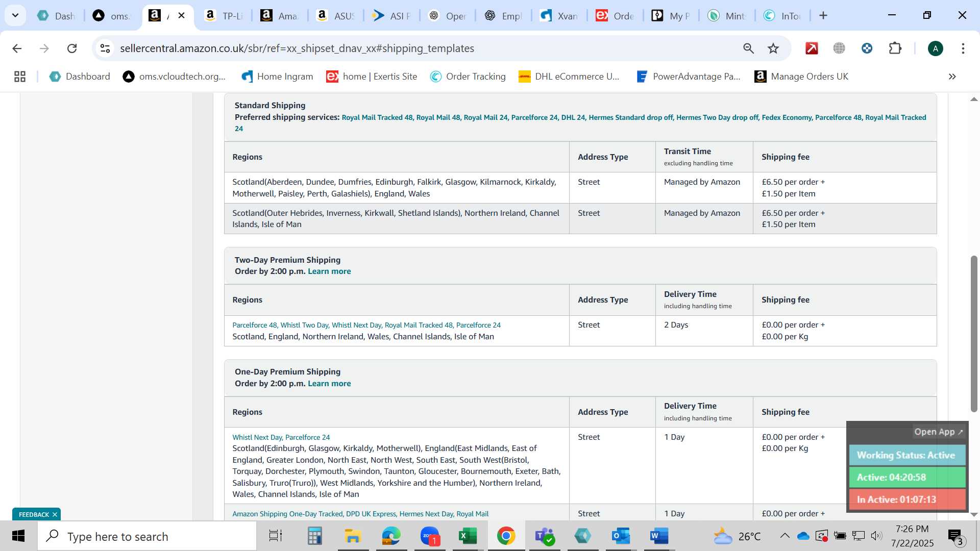Switch to the TP-Li tab
Viewport: 980px width, 551px height.
(x=224, y=16)
